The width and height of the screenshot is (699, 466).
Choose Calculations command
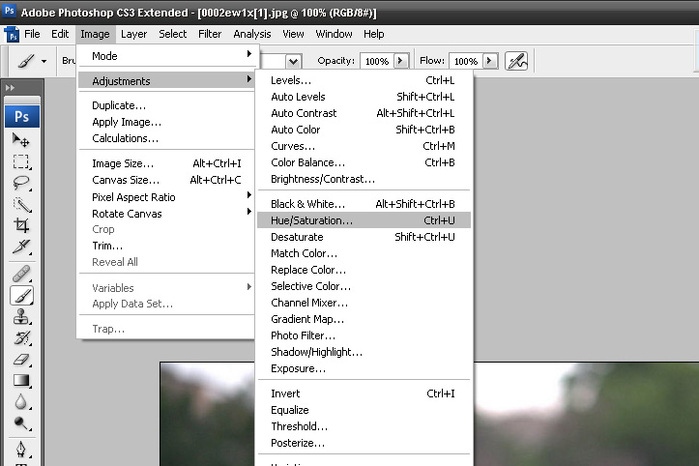(166, 138)
